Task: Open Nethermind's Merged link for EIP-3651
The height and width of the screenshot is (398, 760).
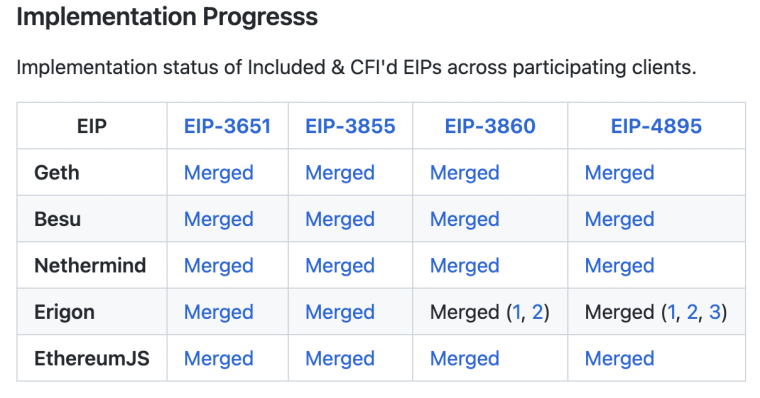Action: pyautogui.click(x=219, y=266)
